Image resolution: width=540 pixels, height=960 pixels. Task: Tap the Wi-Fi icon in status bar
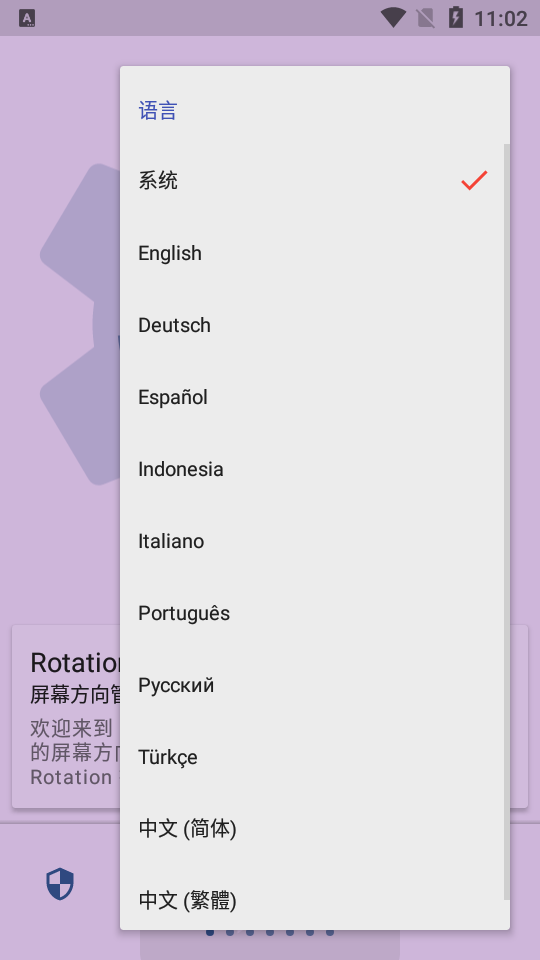click(393, 17)
